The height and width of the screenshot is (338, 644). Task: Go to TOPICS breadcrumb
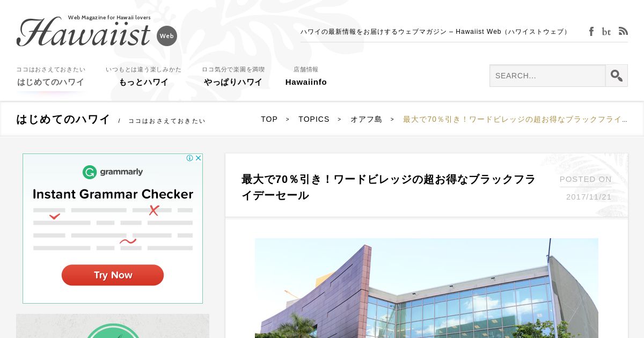point(314,119)
